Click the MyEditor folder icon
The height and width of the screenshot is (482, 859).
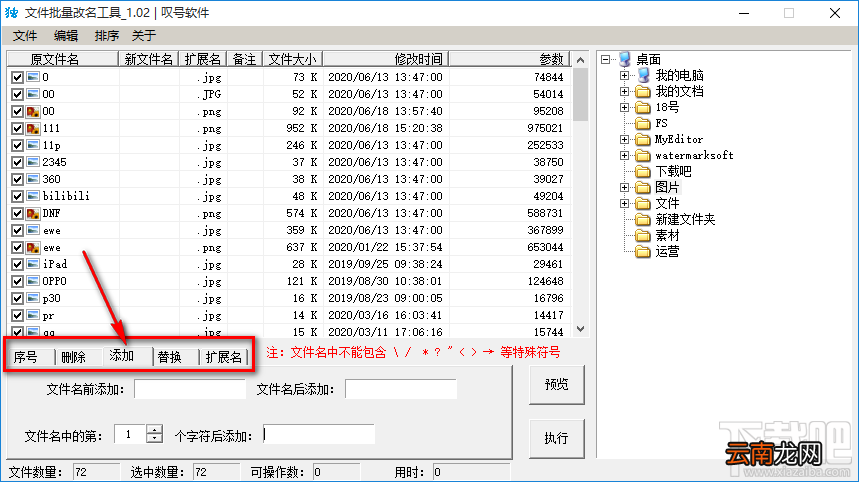[643, 140]
